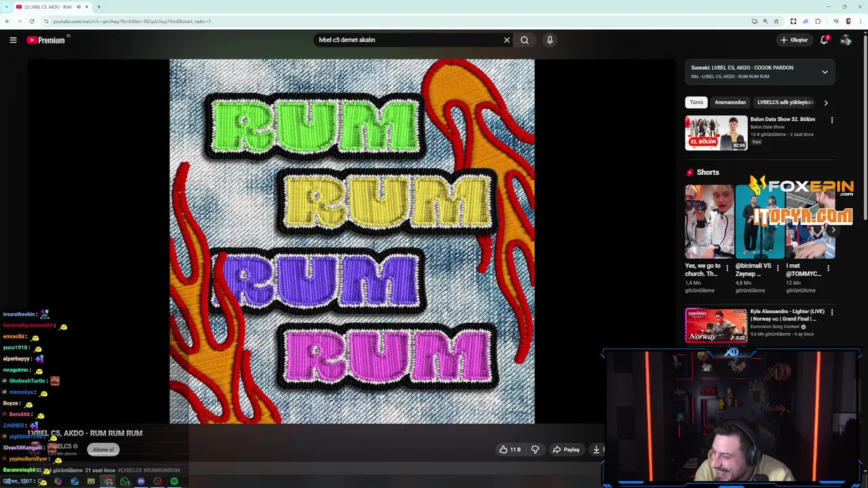
Task: Open the Chrome three-dot menu
Action: tap(861, 21)
